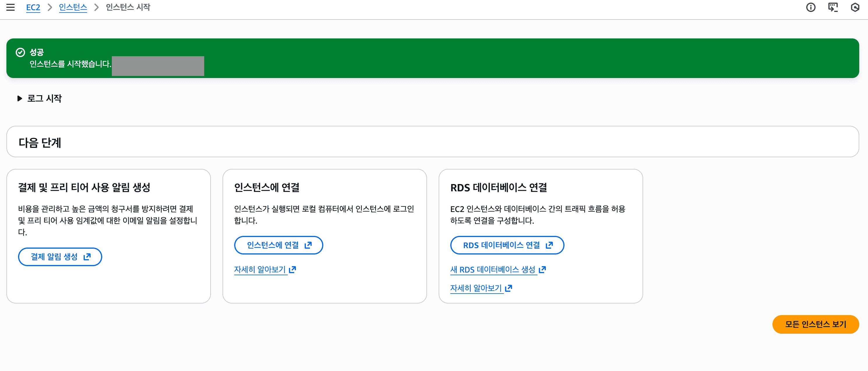868x371 pixels.
Task: Click the info help icon in the top bar
Action: (811, 7)
